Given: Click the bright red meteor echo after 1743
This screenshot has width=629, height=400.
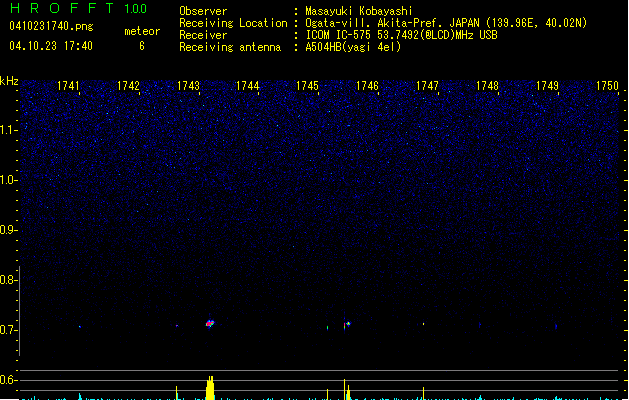Looking at the screenshot, I should pos(210,323).
